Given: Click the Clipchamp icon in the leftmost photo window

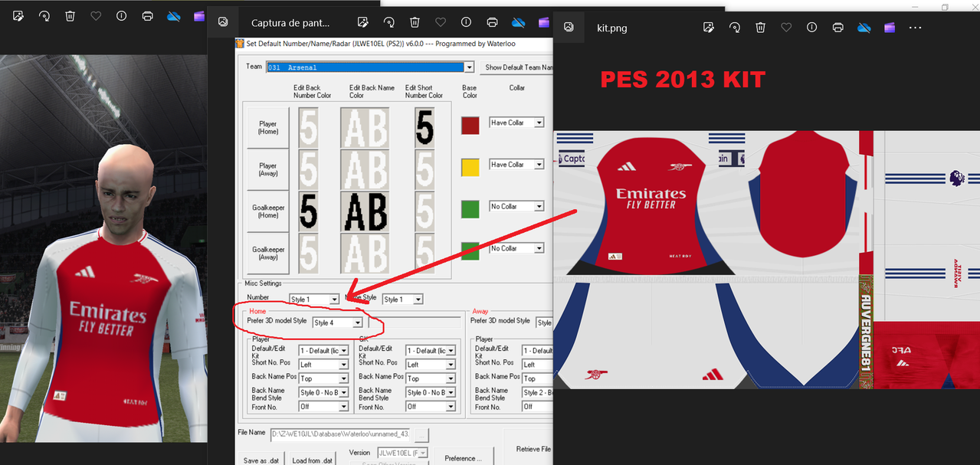Looking at the screenshot, I should coord(199,15).
